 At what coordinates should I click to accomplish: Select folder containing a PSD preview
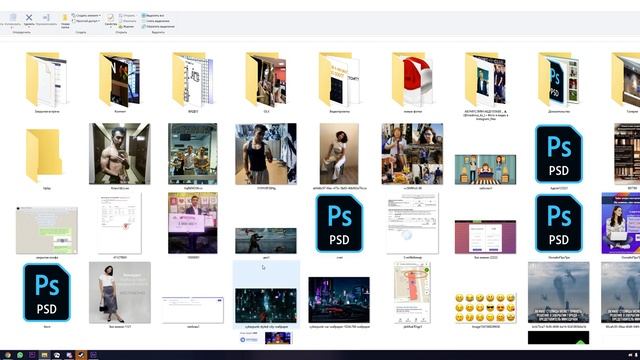558,80
